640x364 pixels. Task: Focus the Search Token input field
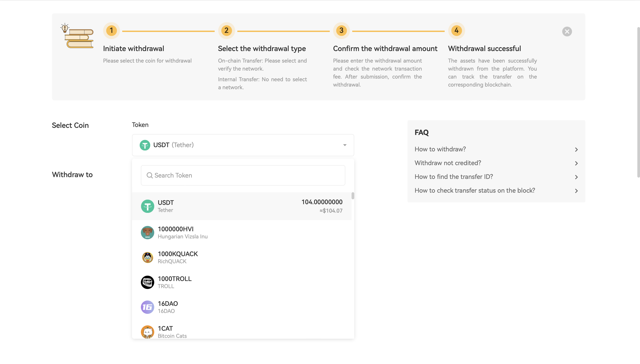tap(243, 175)
